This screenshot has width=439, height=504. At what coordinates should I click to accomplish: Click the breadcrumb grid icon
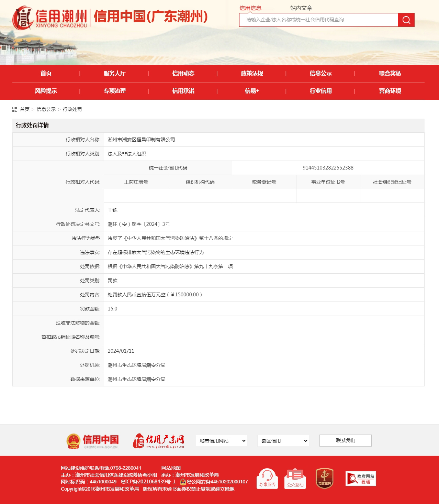[15, 109]
